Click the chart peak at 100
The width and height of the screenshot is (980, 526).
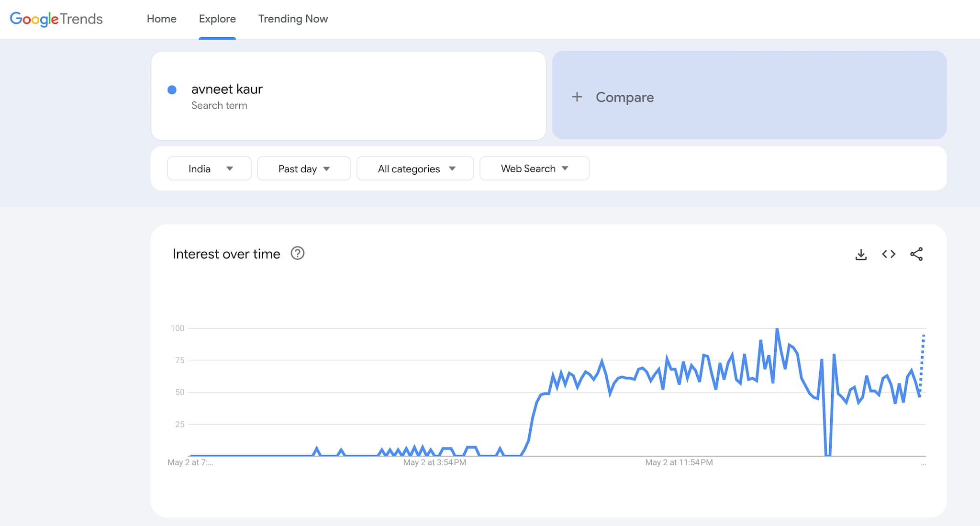point(777,329)
